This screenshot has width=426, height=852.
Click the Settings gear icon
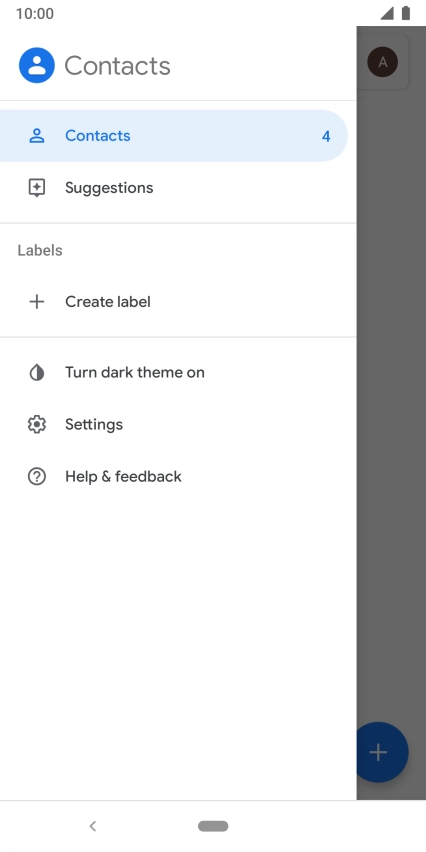(36, 424)
